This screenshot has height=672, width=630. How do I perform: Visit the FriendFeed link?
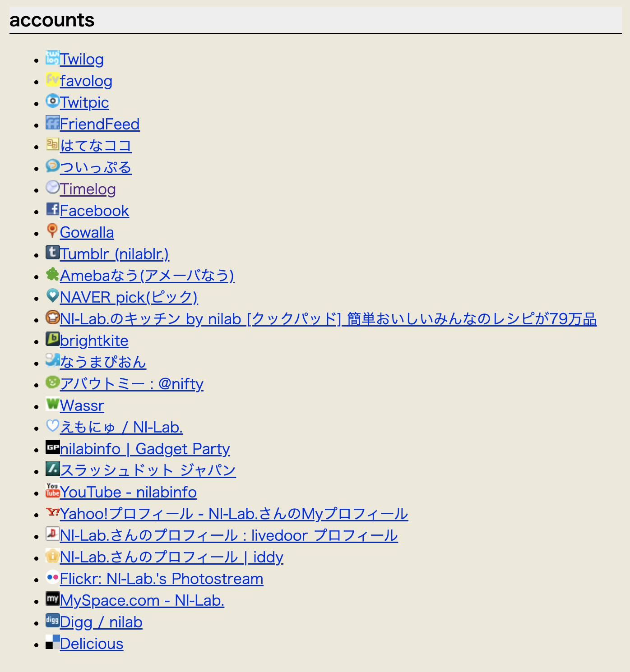click(x=100, y=124)
